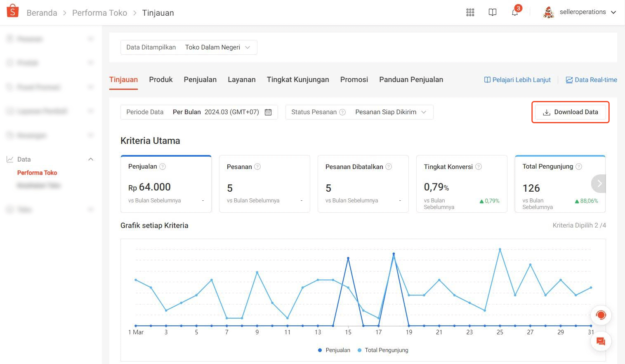Open Data Ditampilkan Toko Dalam Negeri dropdown

[189, 47]
